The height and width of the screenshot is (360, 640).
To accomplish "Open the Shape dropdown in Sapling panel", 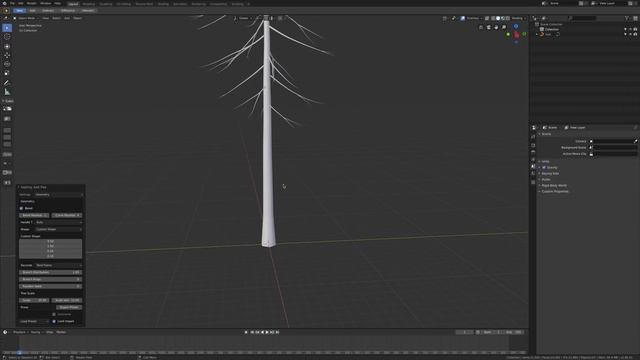I will coord(58,229).
